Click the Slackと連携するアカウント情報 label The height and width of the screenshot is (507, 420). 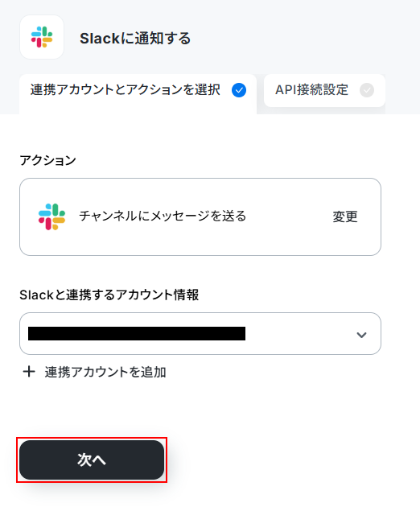click(x=109, y=295)
